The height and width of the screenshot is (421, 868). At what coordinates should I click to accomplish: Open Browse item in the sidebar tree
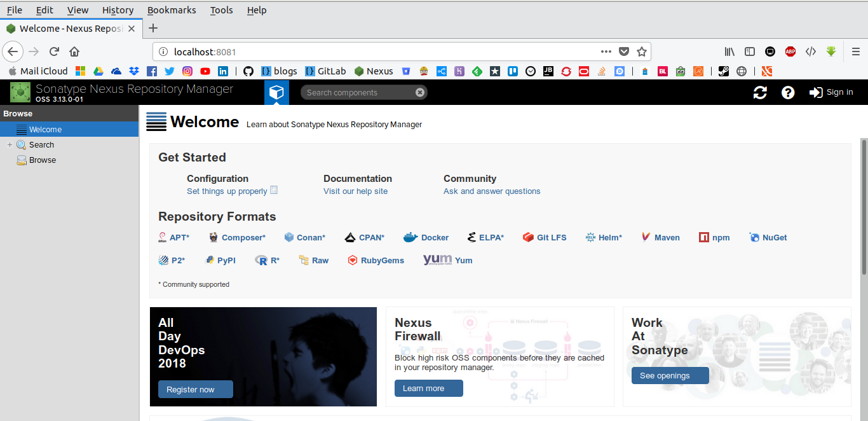[43, 160]
